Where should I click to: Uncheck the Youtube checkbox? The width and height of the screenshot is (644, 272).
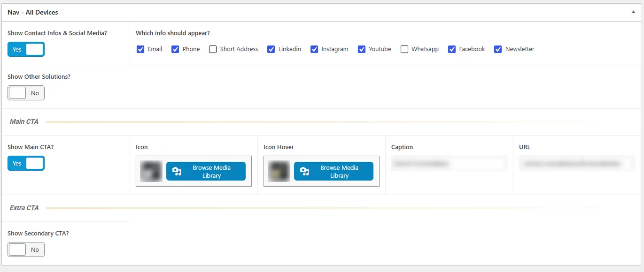click(362, 49)
